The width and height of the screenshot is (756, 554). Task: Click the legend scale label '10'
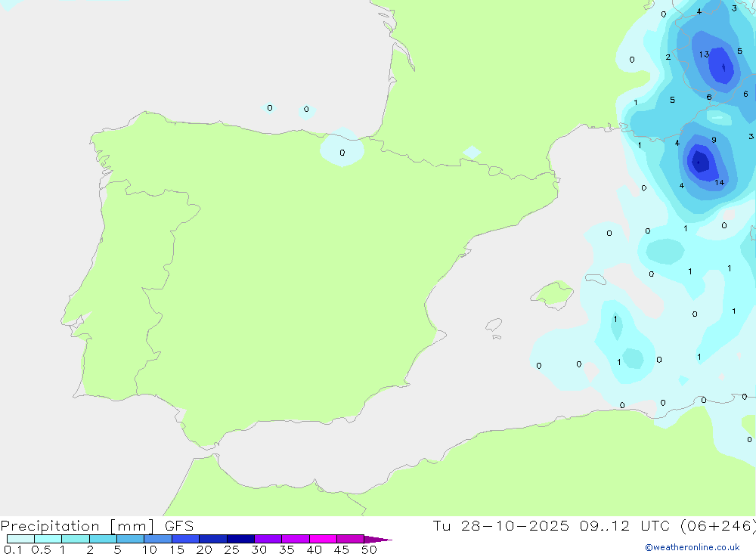pos(149,549)
